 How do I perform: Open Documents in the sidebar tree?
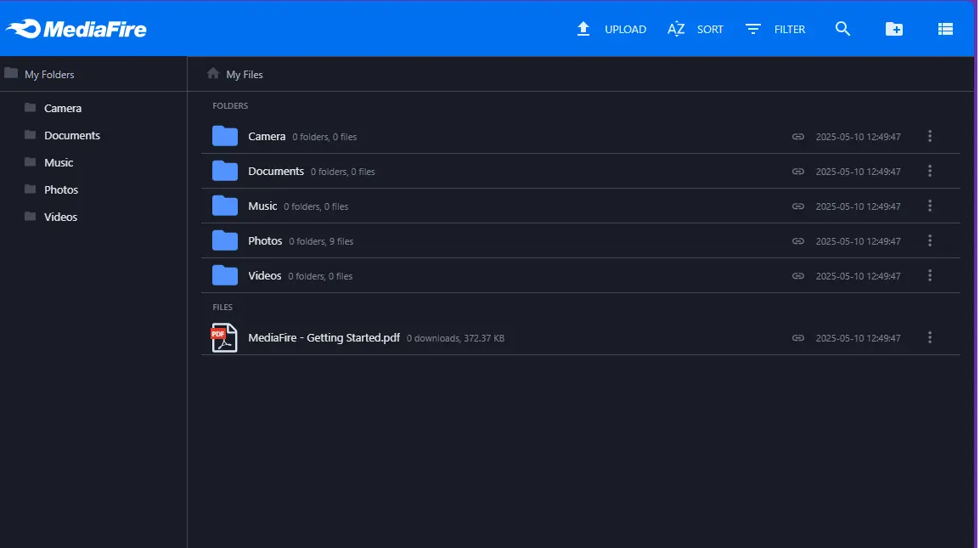(x=72, y=135)
